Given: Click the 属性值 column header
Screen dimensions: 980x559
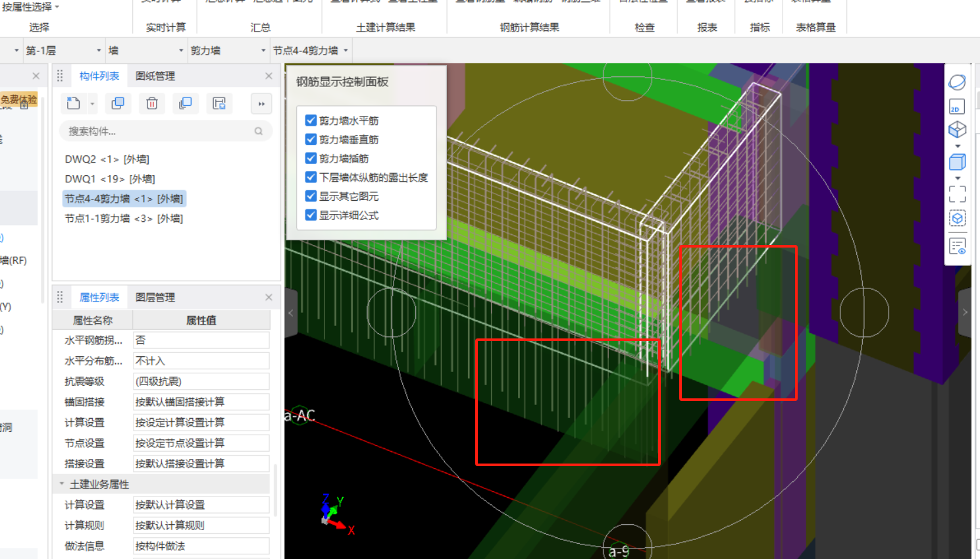Looking at the screenshot, I should click(201, 320).
